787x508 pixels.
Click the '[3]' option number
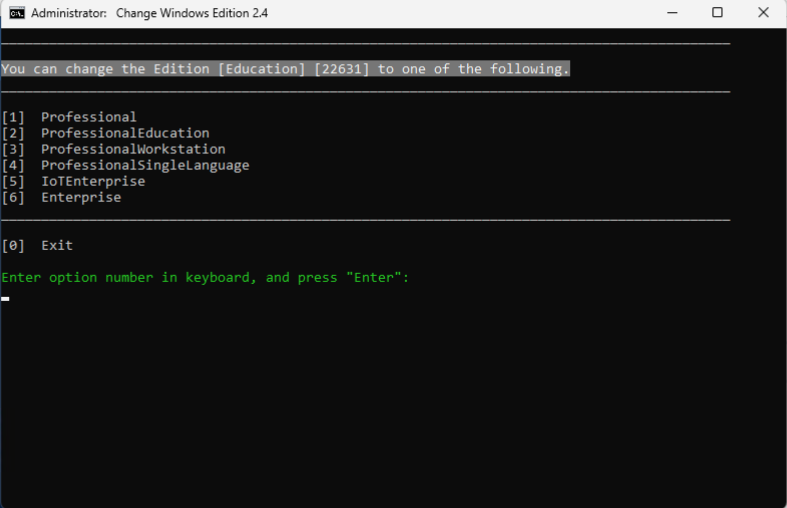[13, 150]
